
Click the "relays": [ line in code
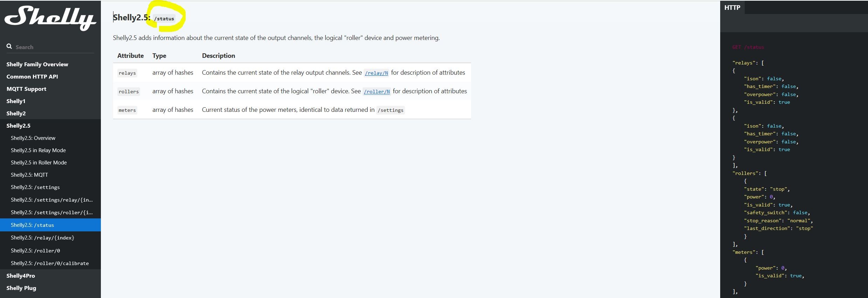point(748,63)
